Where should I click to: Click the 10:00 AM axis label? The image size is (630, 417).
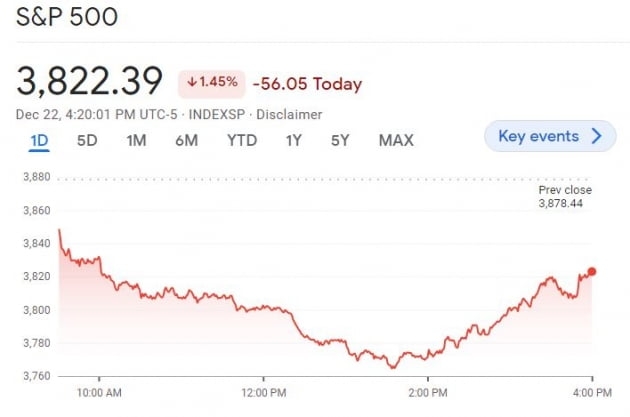pyautogui.click(x=99, y=393)
